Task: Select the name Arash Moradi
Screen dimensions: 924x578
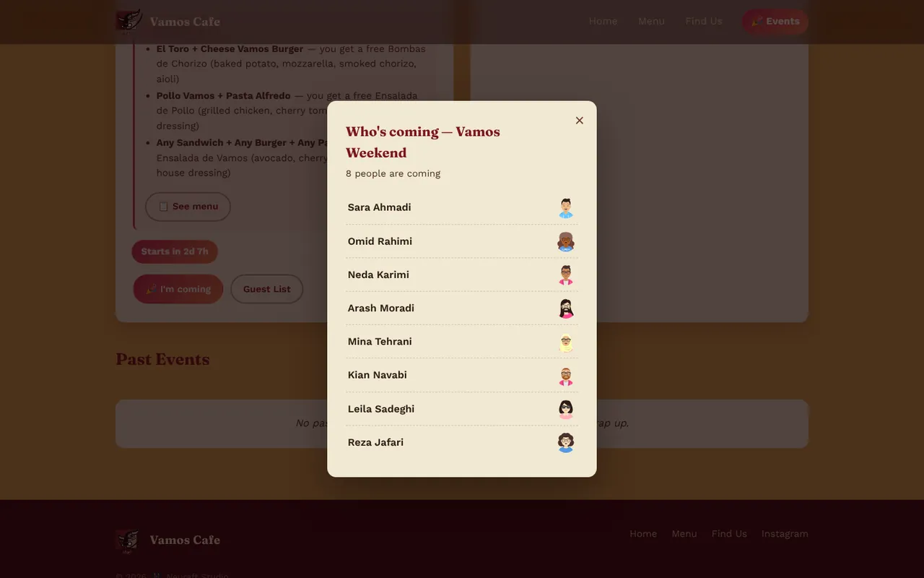Action: tap(381, 308)
